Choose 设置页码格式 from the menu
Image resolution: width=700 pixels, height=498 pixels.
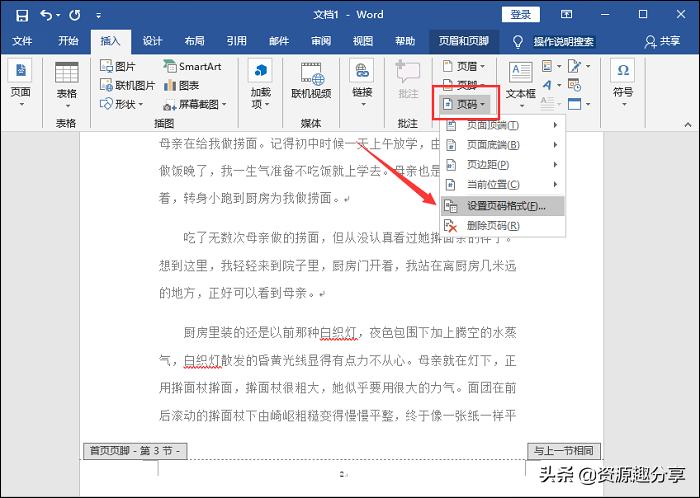tap(503, 206)
